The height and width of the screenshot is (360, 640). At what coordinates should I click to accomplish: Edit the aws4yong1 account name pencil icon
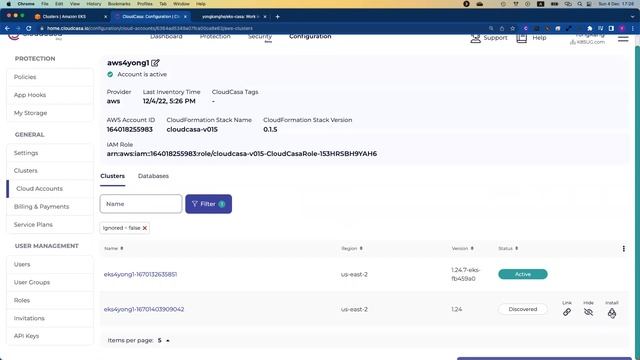[x=155, y=63]
